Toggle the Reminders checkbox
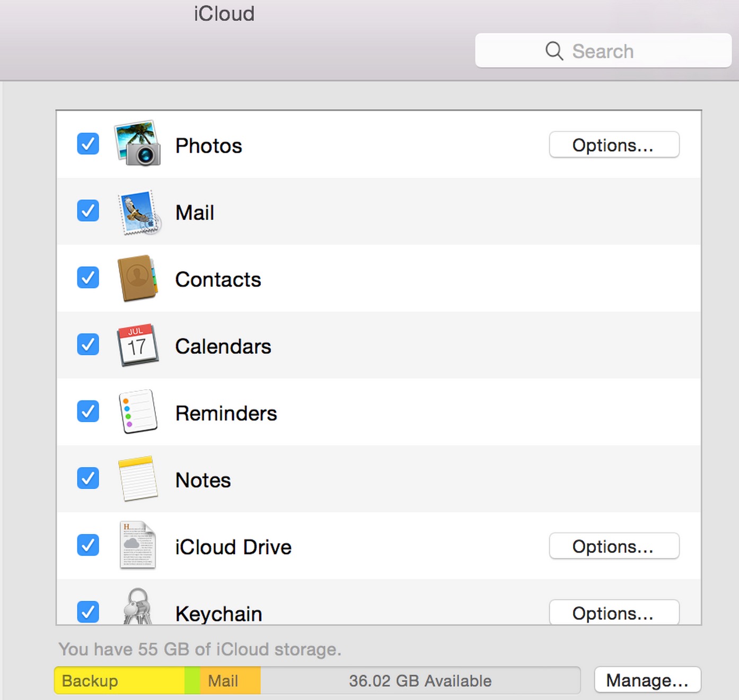Viewport: 739px width, 700px height. (88, 411)
